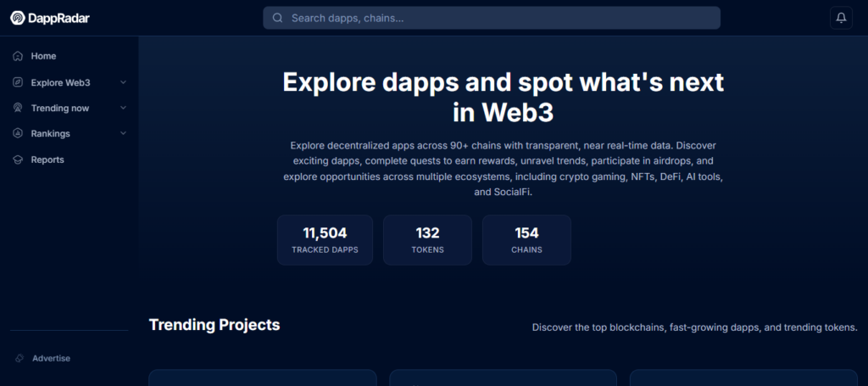Click the Explore Web3 compass icon

point(18,82)
